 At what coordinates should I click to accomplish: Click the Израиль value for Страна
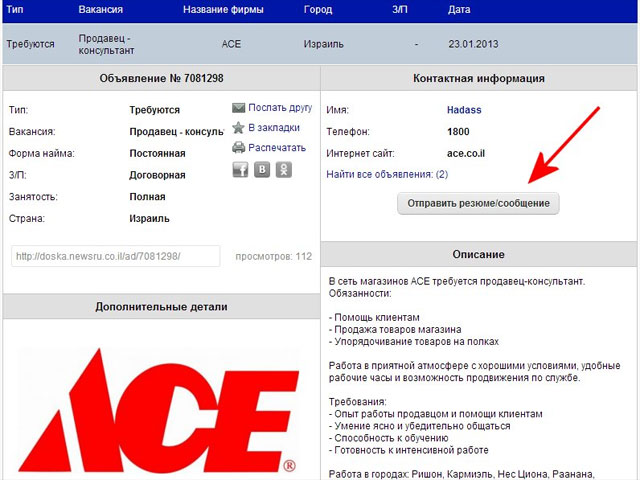149,218
